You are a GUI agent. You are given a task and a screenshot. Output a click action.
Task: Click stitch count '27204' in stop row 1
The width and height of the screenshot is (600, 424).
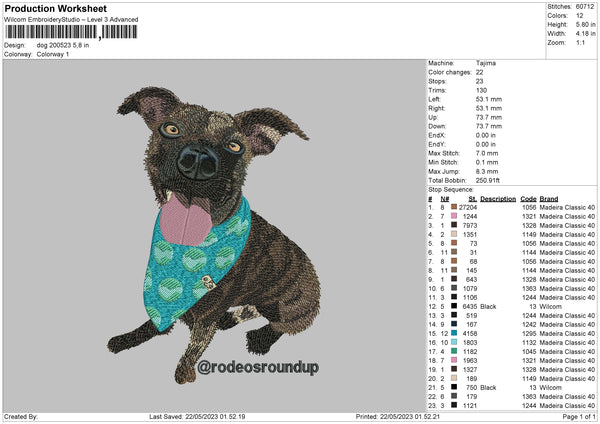(468, 207)
